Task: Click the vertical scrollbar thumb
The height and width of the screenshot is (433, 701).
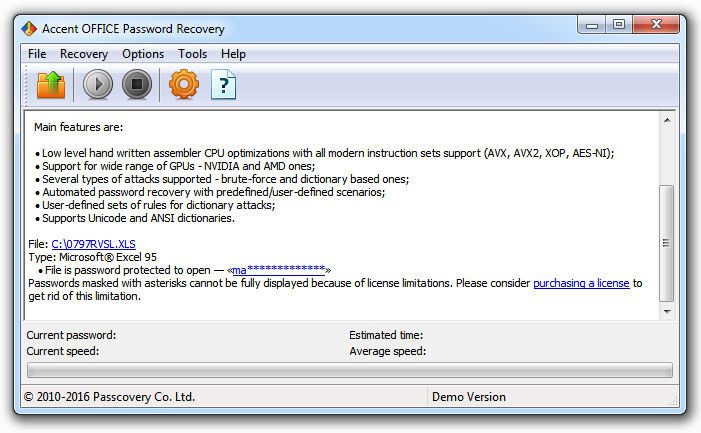Action: pyautogui.click(x=667, y=243)
